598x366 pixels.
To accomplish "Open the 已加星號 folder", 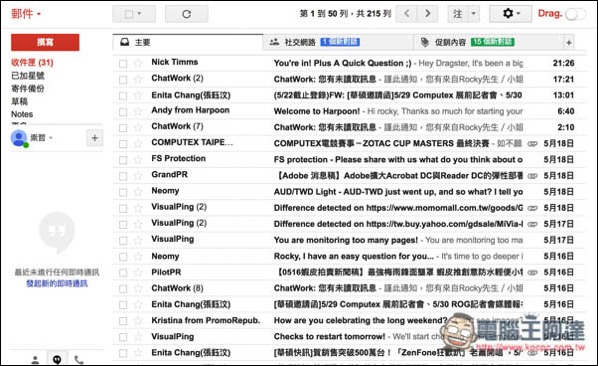I will pos(28,75).
